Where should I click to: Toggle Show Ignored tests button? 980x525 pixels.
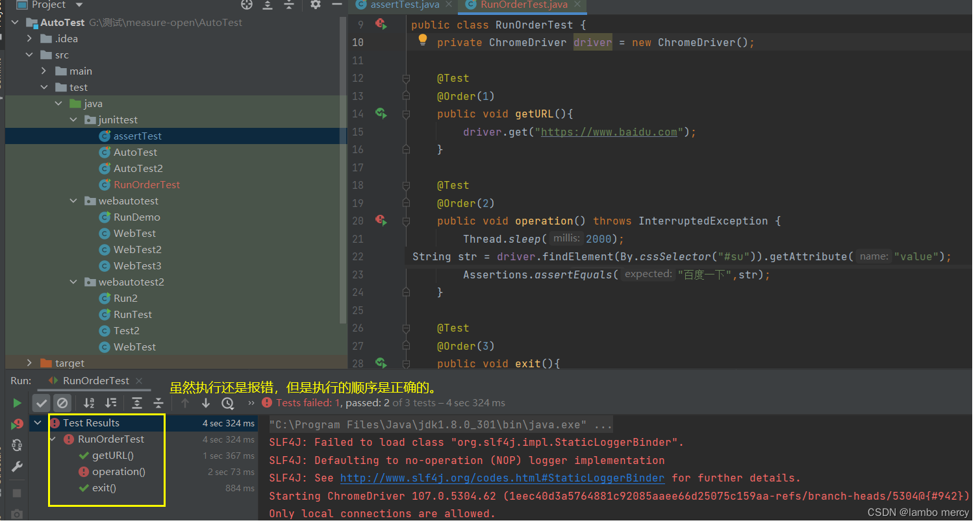62,403
